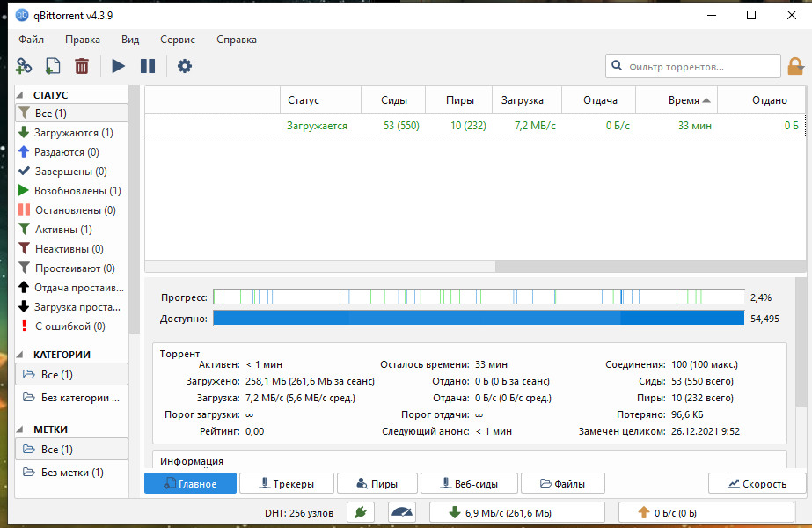Delete the torrent with the trash icon
Screen dimensions: 812x528
(81, 66)
